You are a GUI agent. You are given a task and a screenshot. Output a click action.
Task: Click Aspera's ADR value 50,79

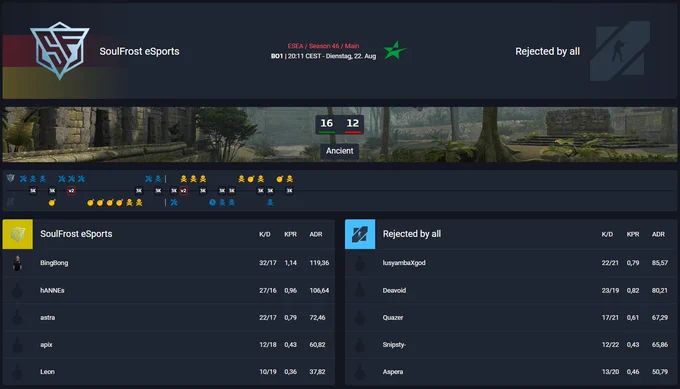click(660, 372)
